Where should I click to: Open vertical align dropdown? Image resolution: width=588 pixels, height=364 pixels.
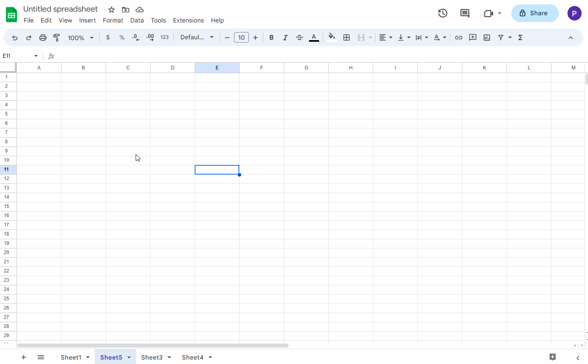(x=404, y=37)
